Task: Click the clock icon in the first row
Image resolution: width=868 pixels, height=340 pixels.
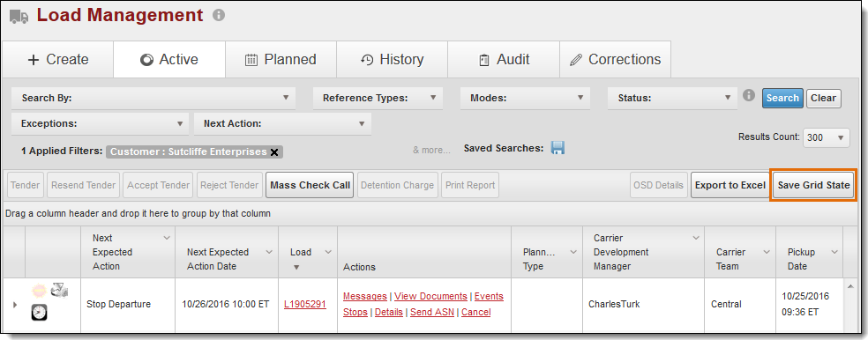Action: [x=39, y=313]
